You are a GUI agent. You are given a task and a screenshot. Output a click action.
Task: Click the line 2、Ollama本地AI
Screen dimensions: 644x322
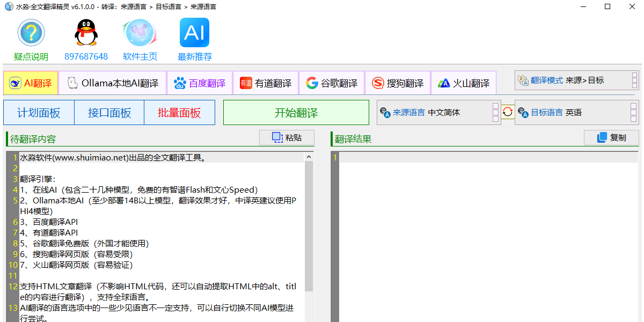pos(159,206)
